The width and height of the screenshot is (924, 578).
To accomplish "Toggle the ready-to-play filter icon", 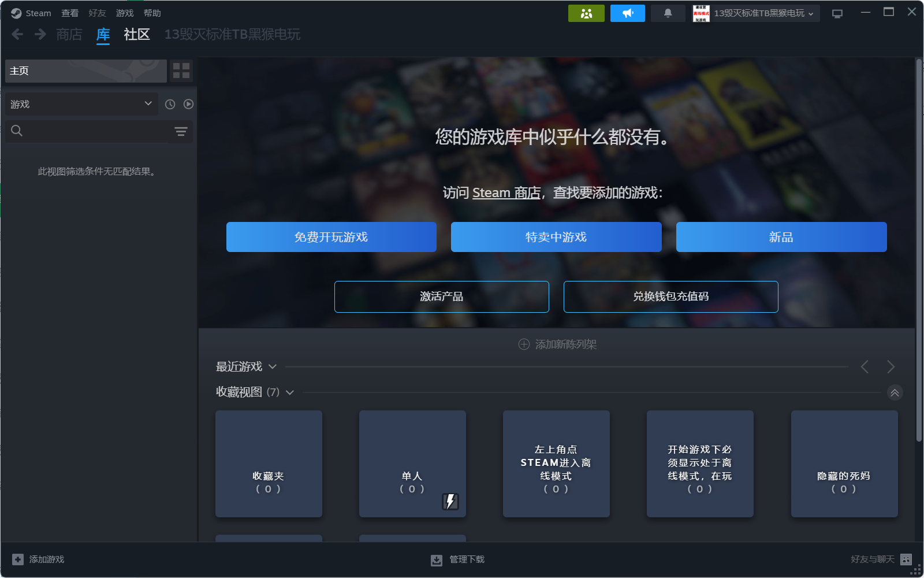I will coord(188,104).
